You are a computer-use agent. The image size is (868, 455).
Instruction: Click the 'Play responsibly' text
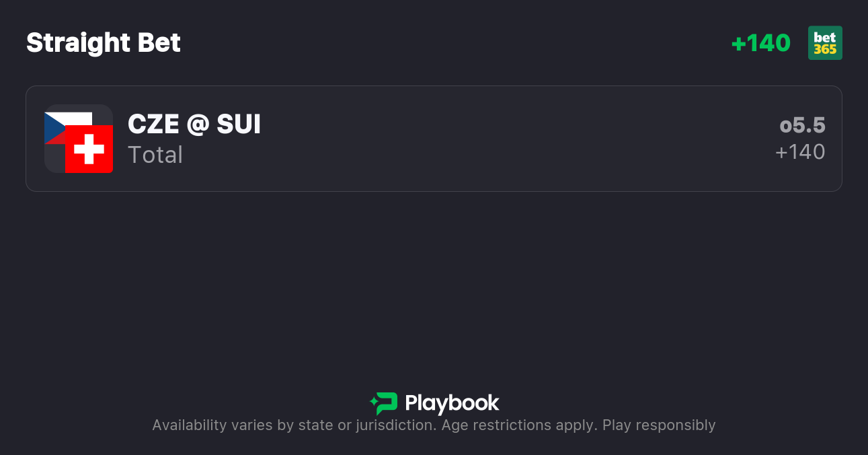[659, 425]
